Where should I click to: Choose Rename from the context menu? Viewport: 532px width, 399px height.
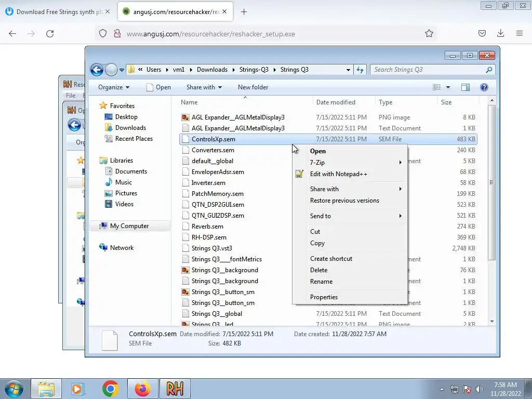click(x=351, y=282)
